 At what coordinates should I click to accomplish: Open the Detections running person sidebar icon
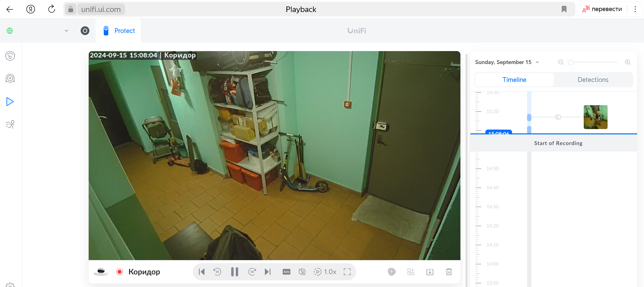click(x=10, y=124)
